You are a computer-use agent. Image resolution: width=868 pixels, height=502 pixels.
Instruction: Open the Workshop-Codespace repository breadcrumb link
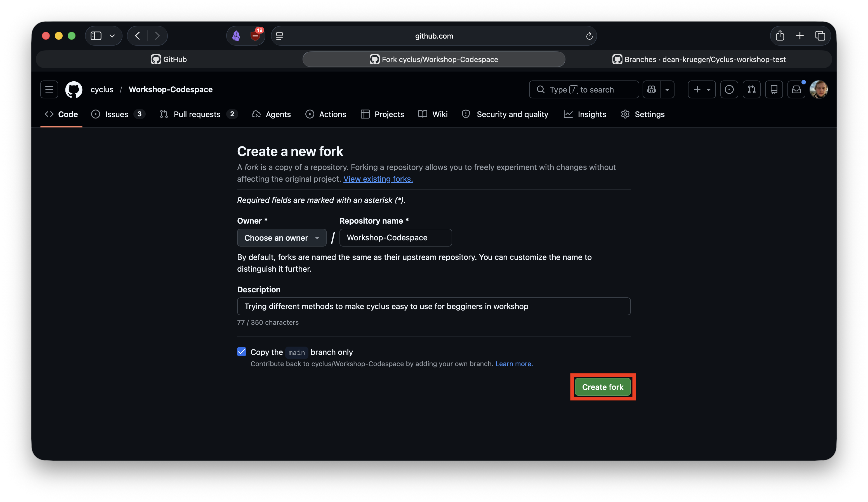tap(171, 89)
